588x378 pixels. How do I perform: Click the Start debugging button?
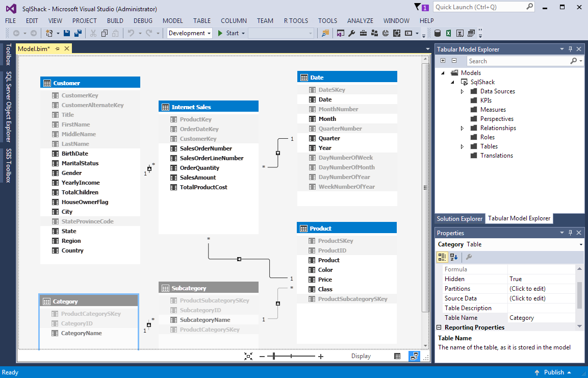tap(228, 33)
